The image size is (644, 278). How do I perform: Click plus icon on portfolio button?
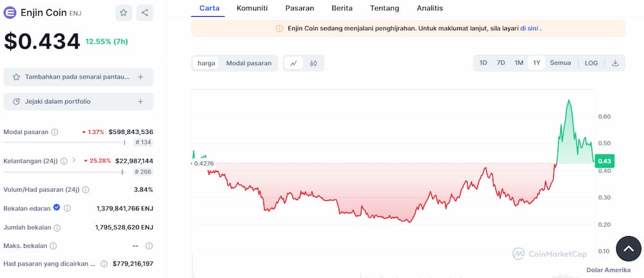click(x=140, y=102)
